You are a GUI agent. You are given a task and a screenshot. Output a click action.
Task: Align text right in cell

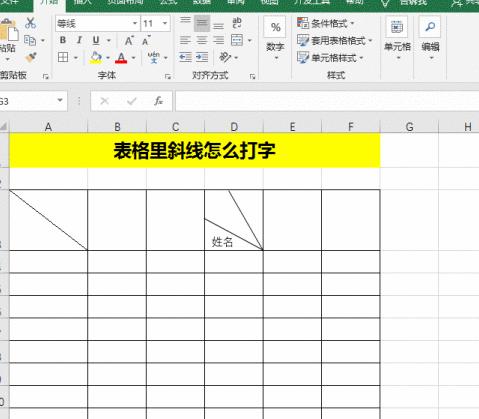click(218, 40)
